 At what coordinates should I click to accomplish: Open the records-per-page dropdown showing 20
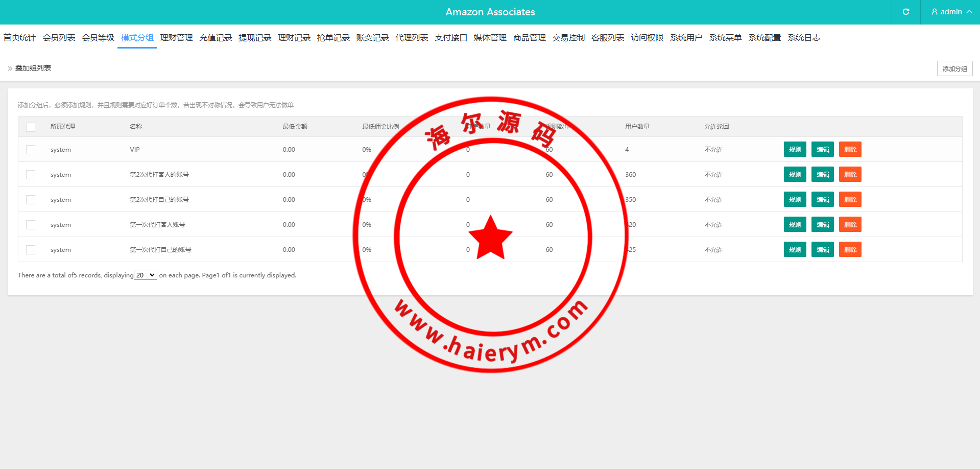click(146, 275)
